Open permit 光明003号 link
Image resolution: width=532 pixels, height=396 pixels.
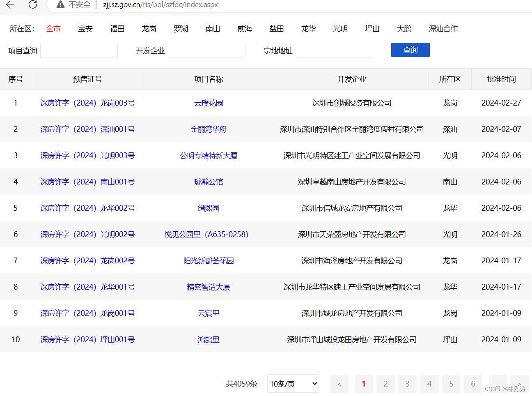point(87,156)
